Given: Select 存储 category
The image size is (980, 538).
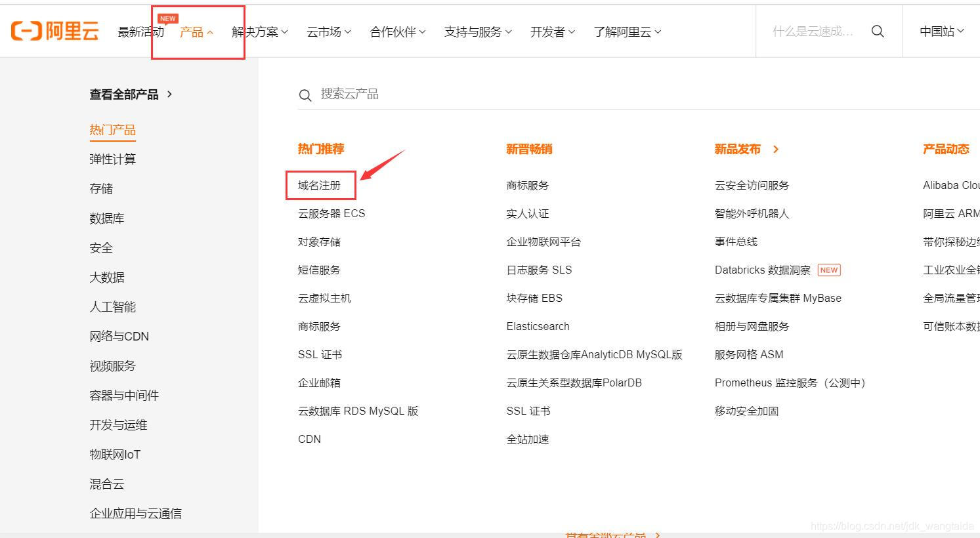Looking at the screenshot, I should (x=101, y=188).
